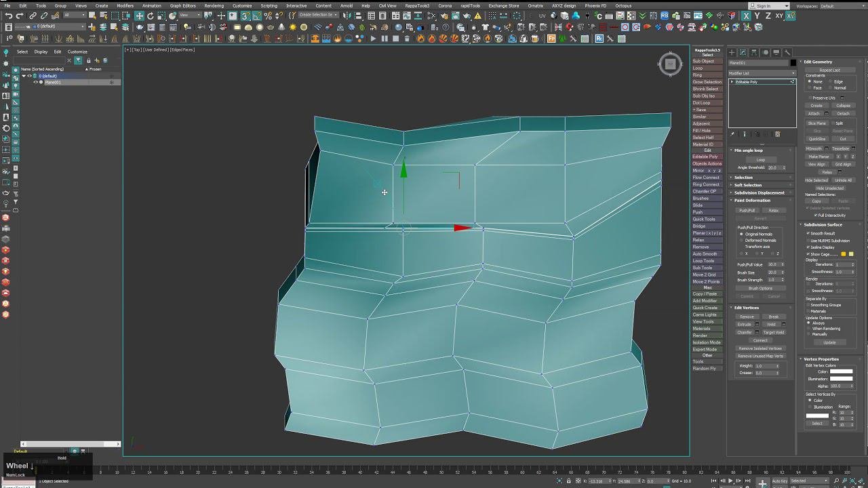This screenshot has width=868, height=488.
Task: Hide Plane001 using its eye icon
Action: pos(35,82)
